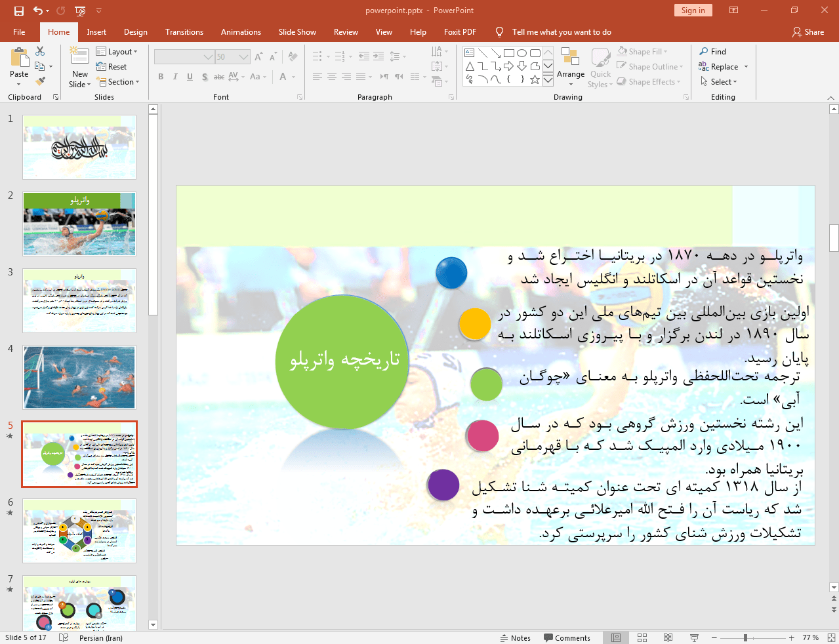This screenshot has width=839, height=644.
Task: Open the Transitions tab
Action: tap(184, 32)
